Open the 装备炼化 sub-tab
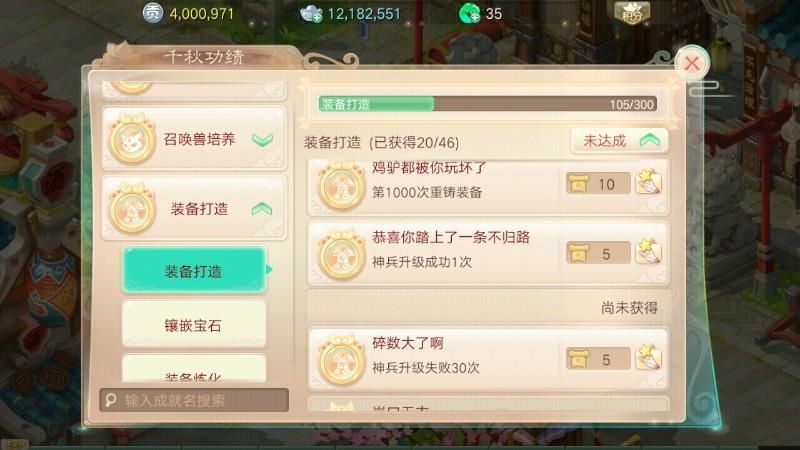The width and height of the screenshot is (800, 450). point(194,369)
